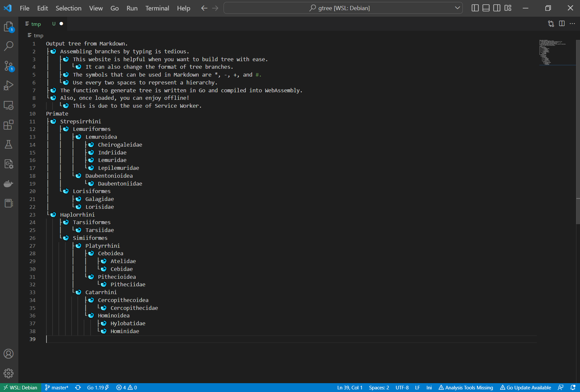This screenshot has width=580, height=392.
Task: Open the File menu
Action: click(x=25, y=8)
